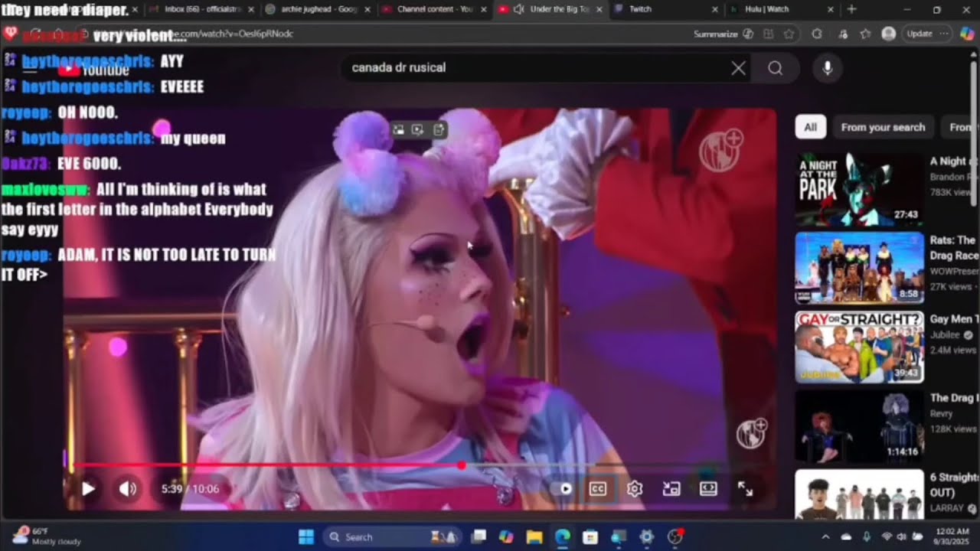Toggle closed captions on the video

[x=598, y=489]
